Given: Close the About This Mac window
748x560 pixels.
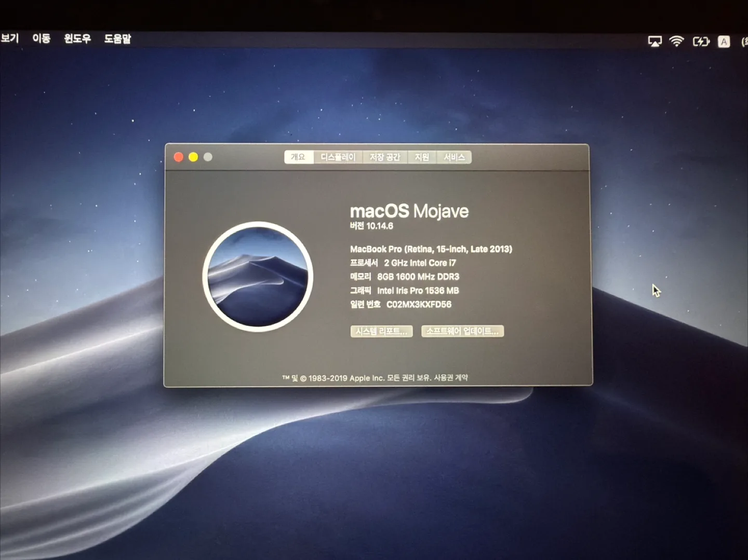Looking at the screenshot, I should (x=178, y=157).
